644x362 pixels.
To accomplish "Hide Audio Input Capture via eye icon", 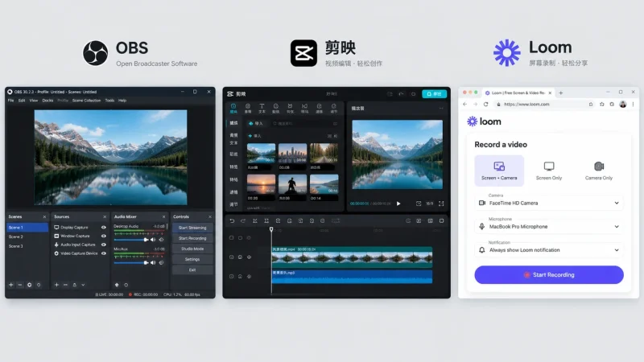I will (104, 245).
